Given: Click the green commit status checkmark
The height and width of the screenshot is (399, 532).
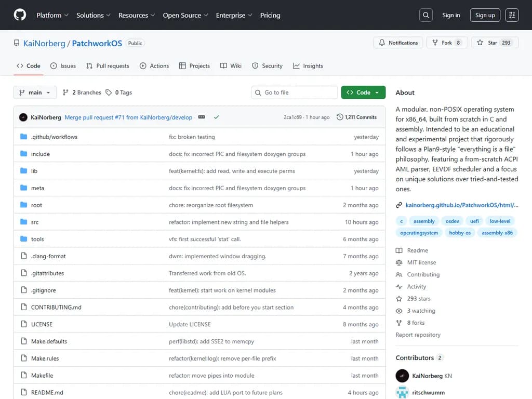Looking at the screenshot, I should click(217, 117).
